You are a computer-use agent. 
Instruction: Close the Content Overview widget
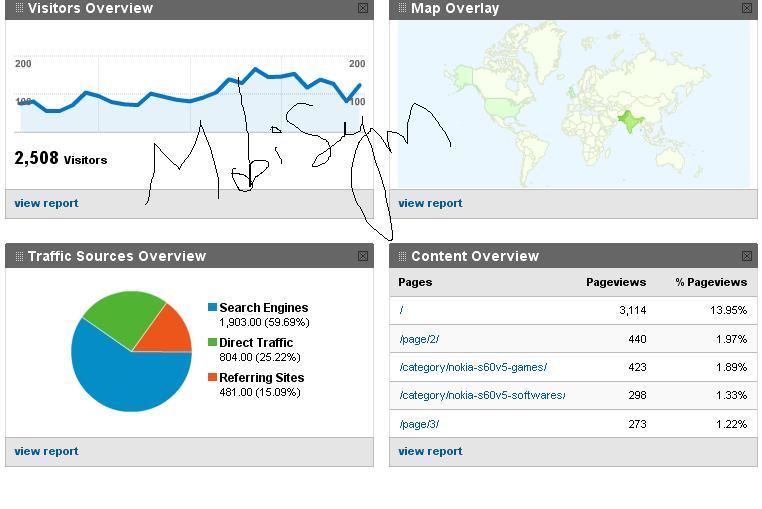coord(747,256)
